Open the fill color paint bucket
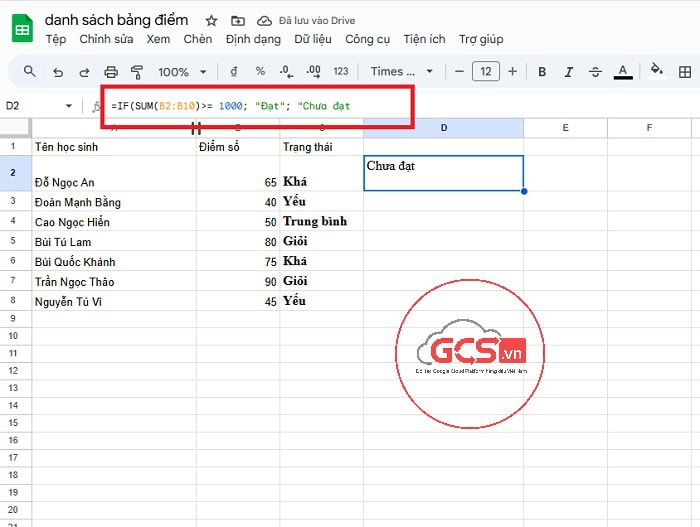 coord(657,71)
